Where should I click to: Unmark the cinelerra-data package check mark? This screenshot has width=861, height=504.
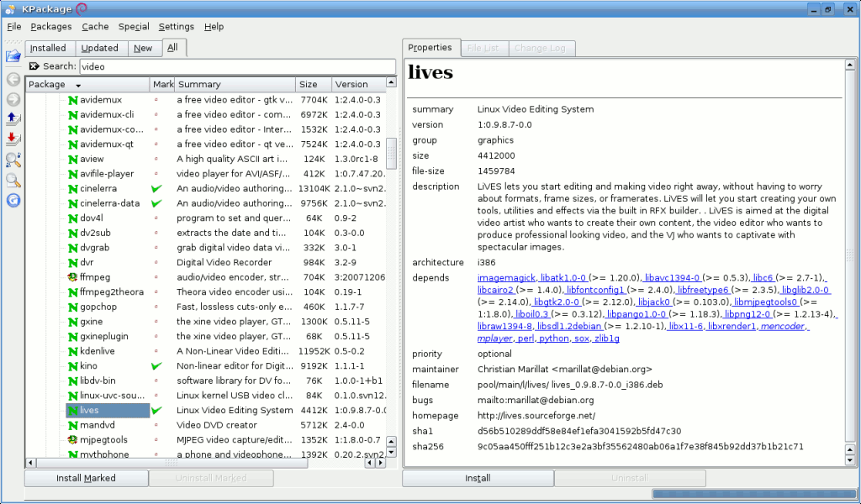tap(156, 203)
